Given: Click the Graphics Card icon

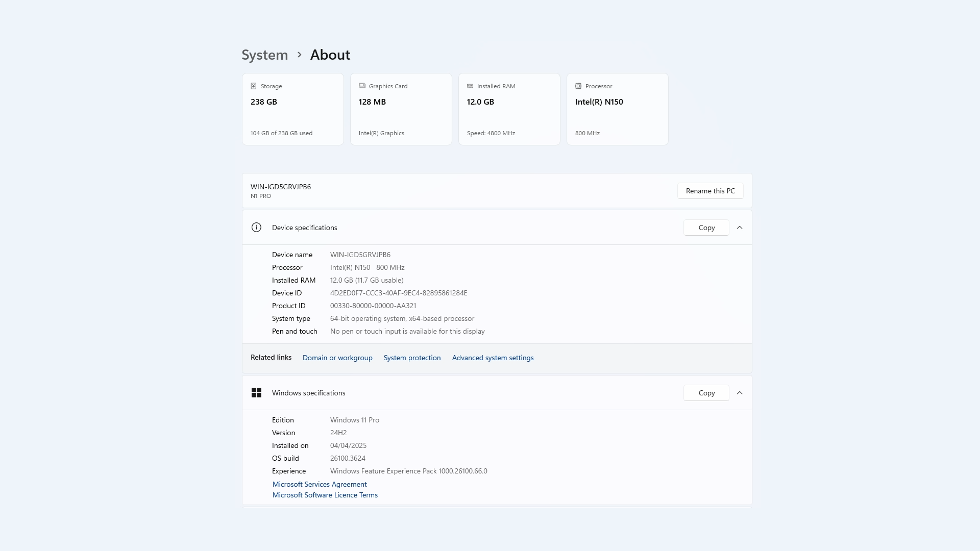Looking at the screenshot, I should [362, 86].
